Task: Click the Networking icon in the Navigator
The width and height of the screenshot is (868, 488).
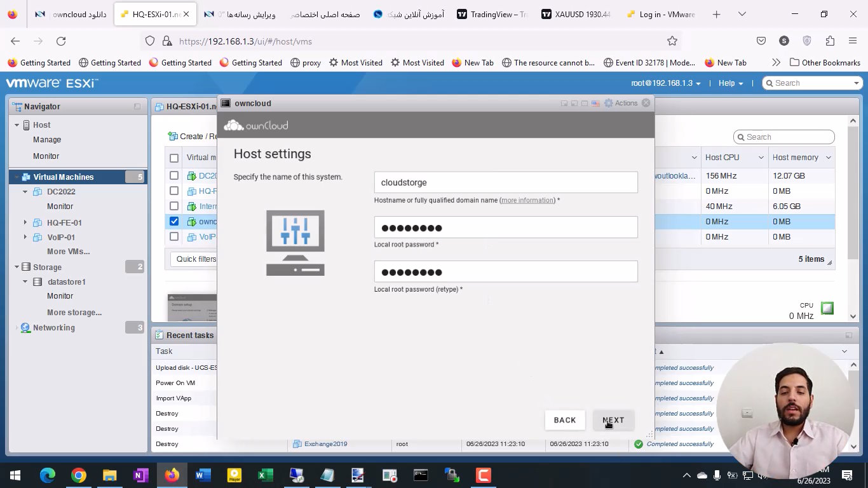Action: (x=25, y=328)
